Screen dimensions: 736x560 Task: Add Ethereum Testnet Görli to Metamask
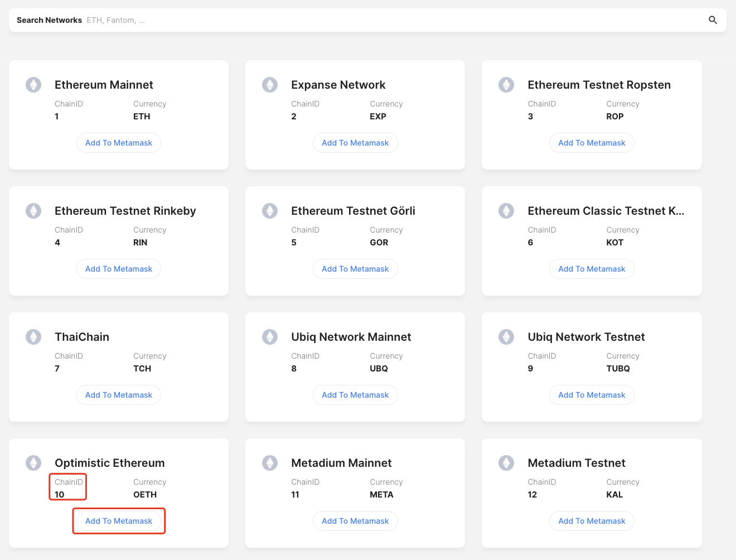click(x=355, y=269)
